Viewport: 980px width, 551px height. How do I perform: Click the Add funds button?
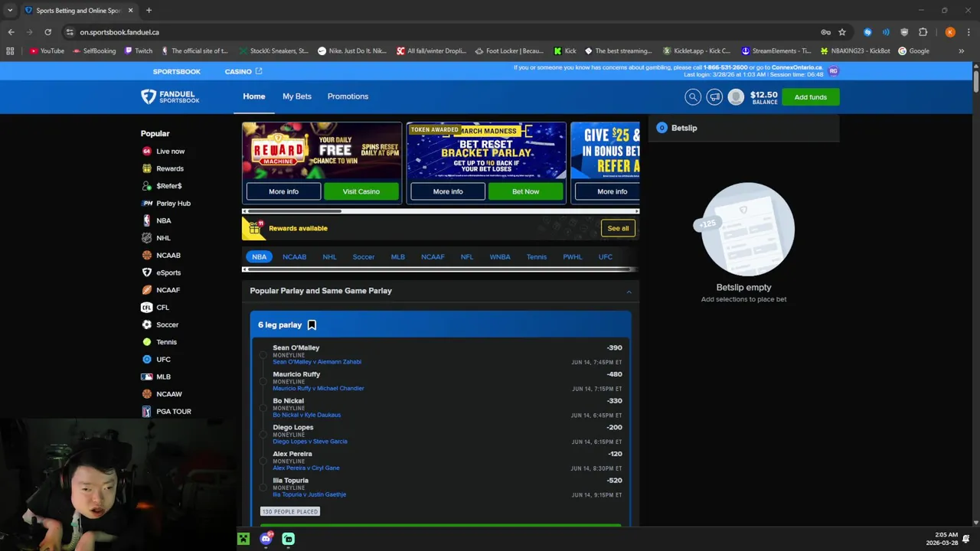810,97
